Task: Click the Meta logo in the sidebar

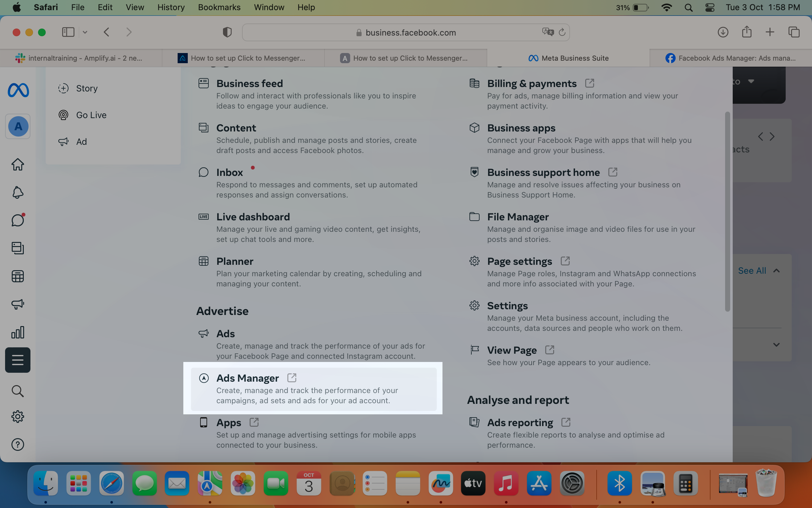Action: pyautogui.click(x=18, y=90)
